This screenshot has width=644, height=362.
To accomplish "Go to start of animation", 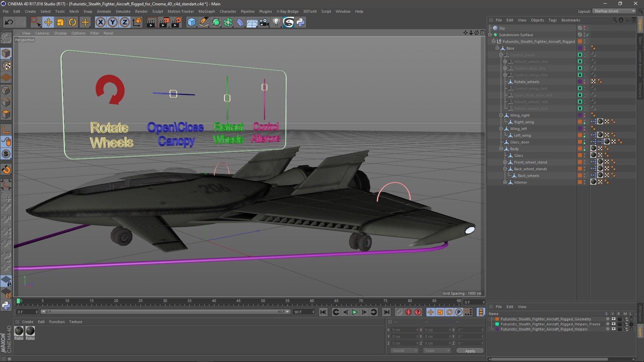I will tap(323, 312).
